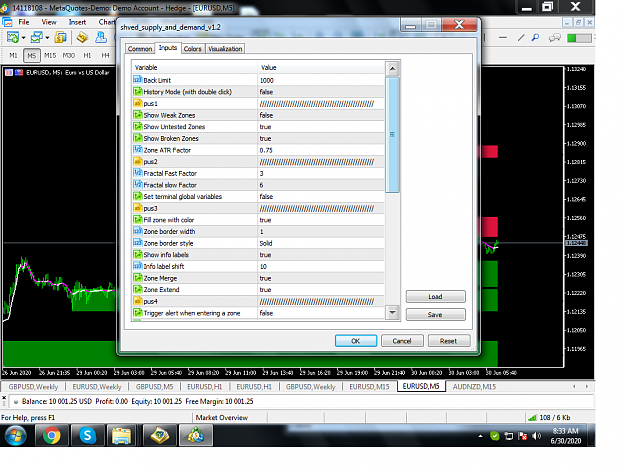Select the trendline drawing tool
This screenshot has width=625, height=469.
pos(521,37)
